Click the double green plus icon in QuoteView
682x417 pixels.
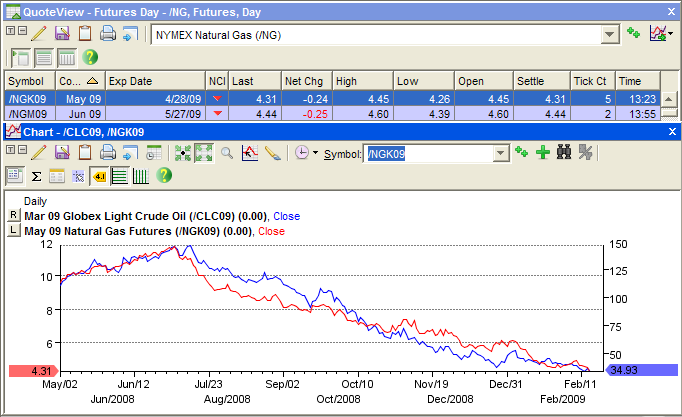pyautogui.click(x=633, y=33)
